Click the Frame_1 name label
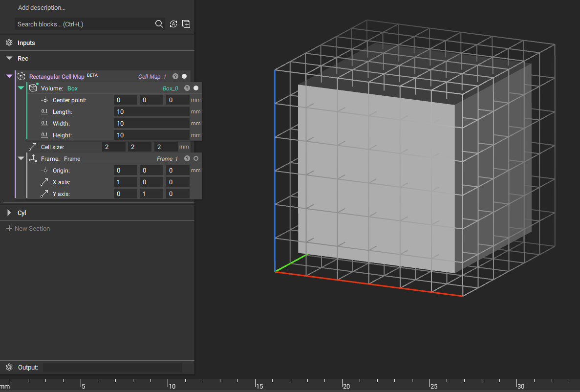The width and height of the screenshot is (580, 392). tap(167, 159)
